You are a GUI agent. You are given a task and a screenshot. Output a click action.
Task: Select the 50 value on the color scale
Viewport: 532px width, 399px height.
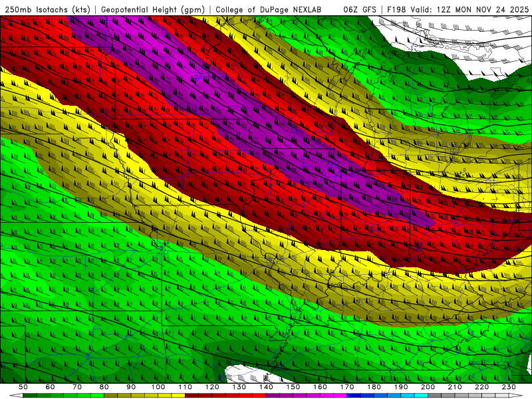[23, 387]
